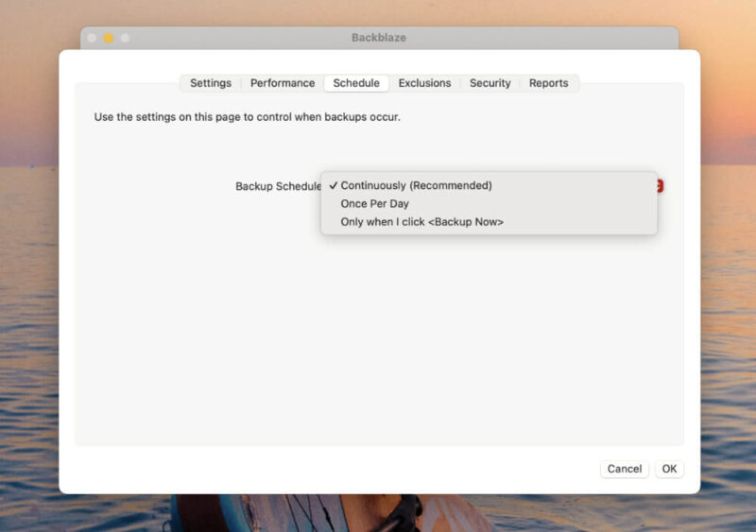Confirm with the OK button
This screenshot has height=532, width=756.
pos(669,469)
